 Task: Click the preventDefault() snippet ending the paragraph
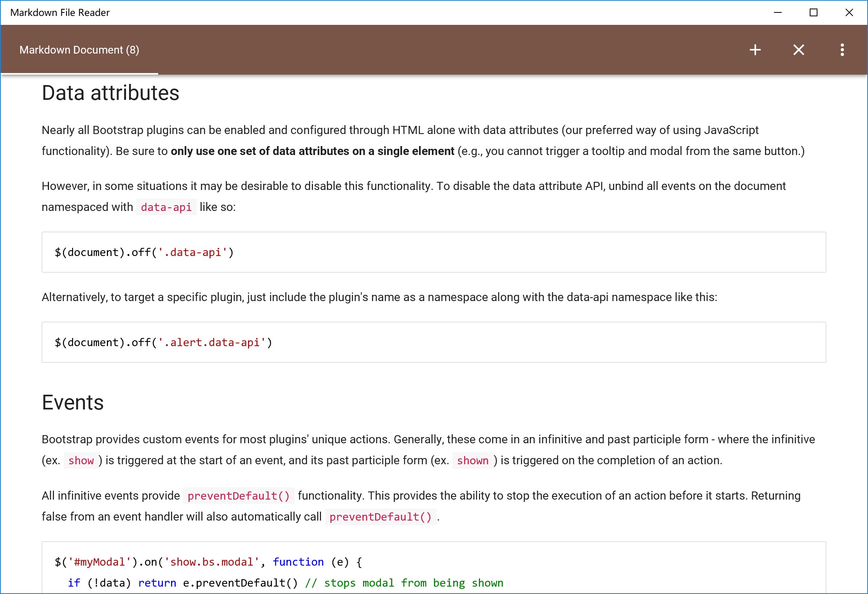coord(380,517)
